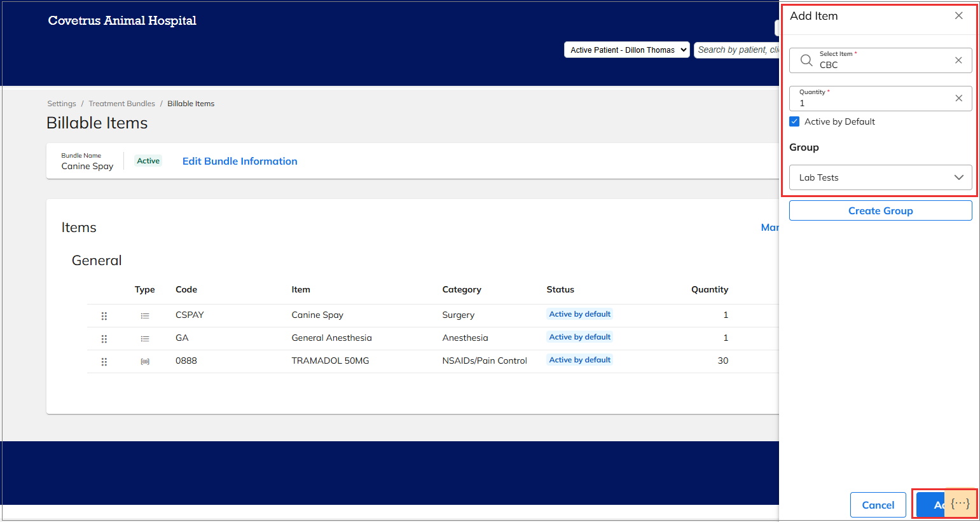The image size is (980, 522).
Task: Toggle Active by default status for General Anesthesia
Action: pos(579,336)
